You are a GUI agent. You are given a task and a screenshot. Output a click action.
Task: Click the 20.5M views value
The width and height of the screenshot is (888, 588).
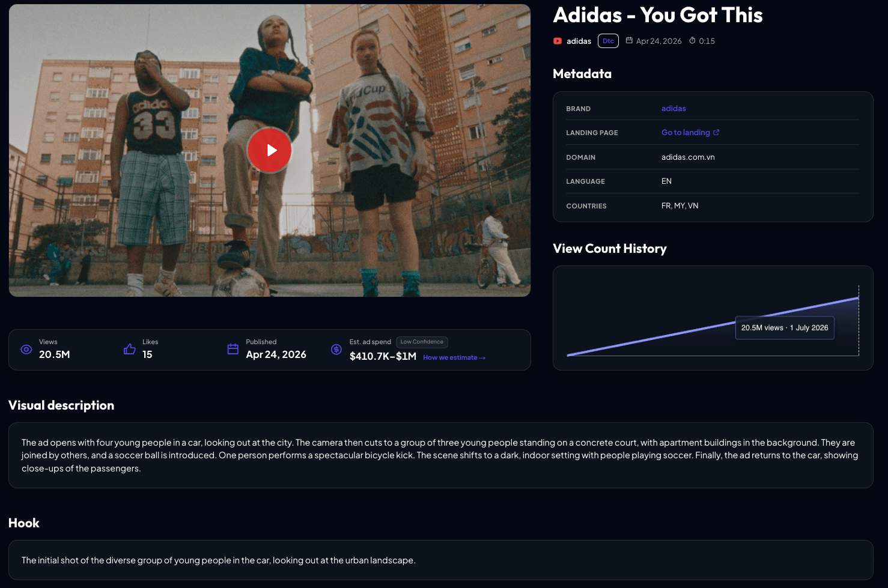(x=55, y=354)
